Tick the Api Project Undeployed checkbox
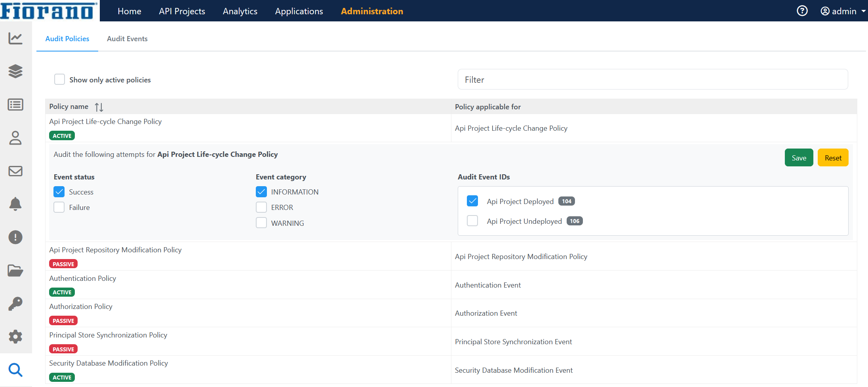This screenshot has height=387, width=868. (472, 221)
